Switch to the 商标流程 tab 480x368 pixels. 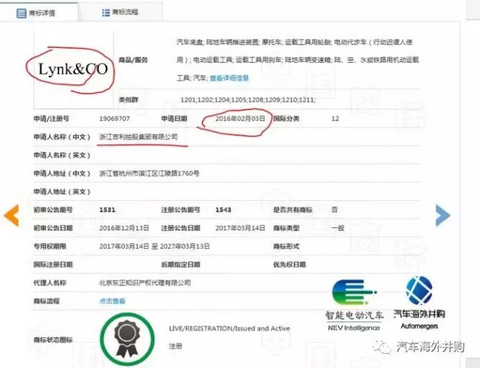(120, 12)
